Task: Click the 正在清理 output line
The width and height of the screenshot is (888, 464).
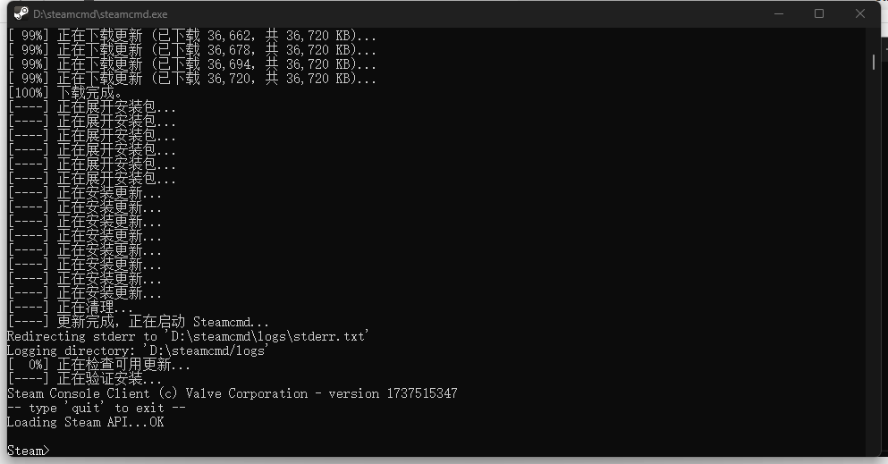Action: click(71, 308)
